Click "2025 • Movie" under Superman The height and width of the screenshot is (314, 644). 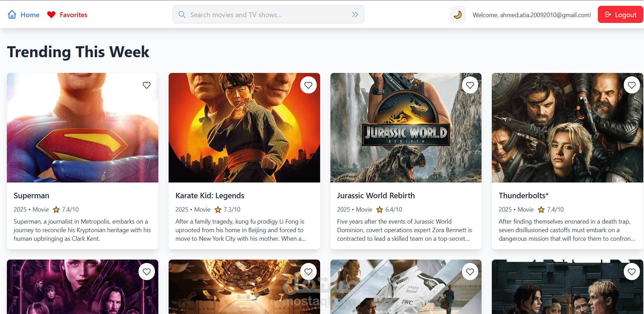(31, 210)
